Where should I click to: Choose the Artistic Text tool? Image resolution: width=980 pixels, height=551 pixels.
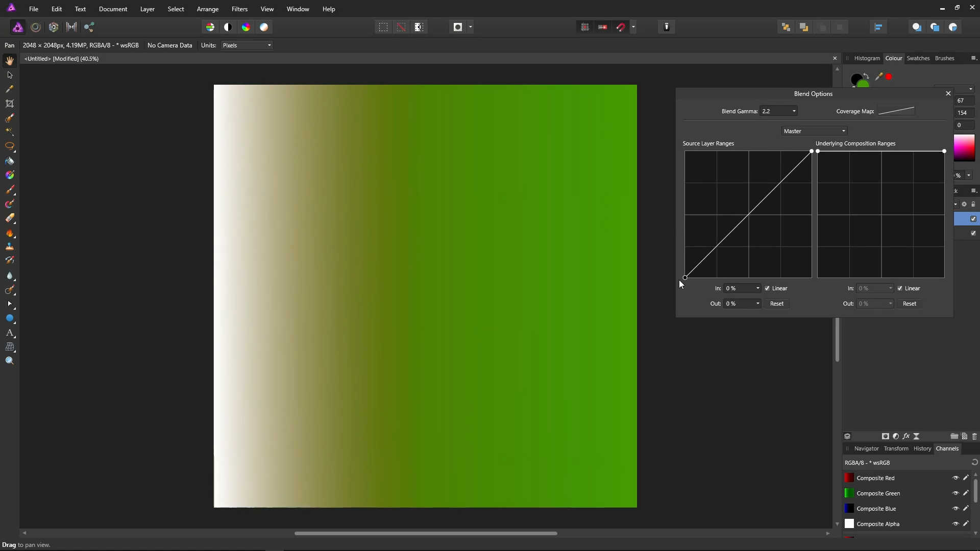click(x=10, y=333)
